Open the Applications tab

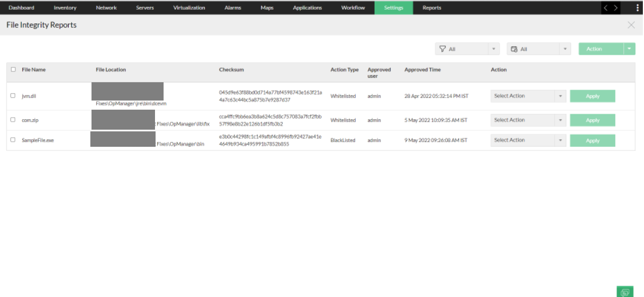(x=307, y=7)
